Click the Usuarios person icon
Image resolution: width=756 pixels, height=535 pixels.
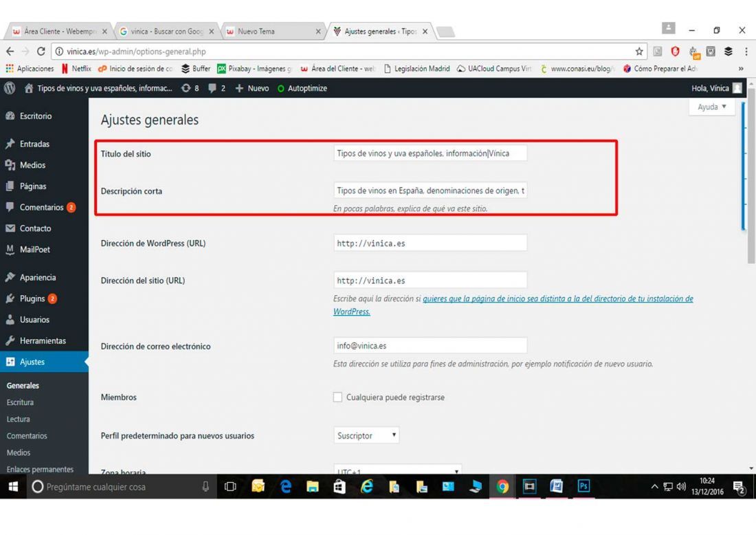(10, 319)
